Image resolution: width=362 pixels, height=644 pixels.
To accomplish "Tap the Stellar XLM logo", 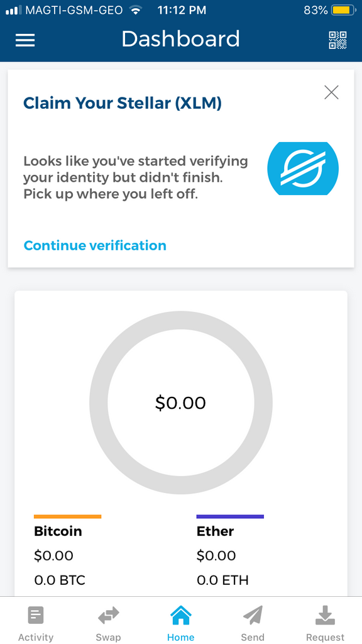I will [303, 169].
